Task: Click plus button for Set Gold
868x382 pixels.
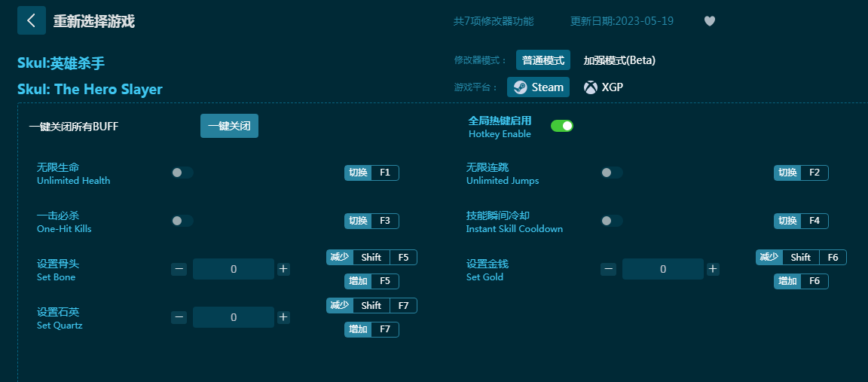Action: 713,269
